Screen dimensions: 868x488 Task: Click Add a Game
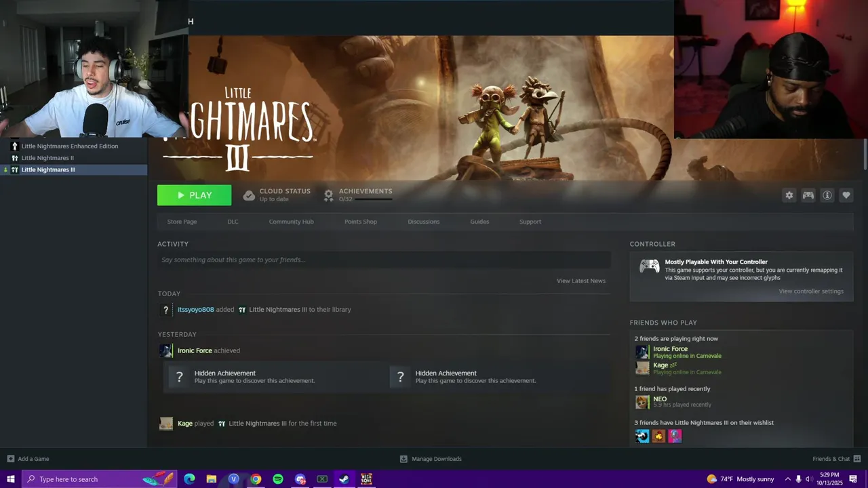coord(33,459)
